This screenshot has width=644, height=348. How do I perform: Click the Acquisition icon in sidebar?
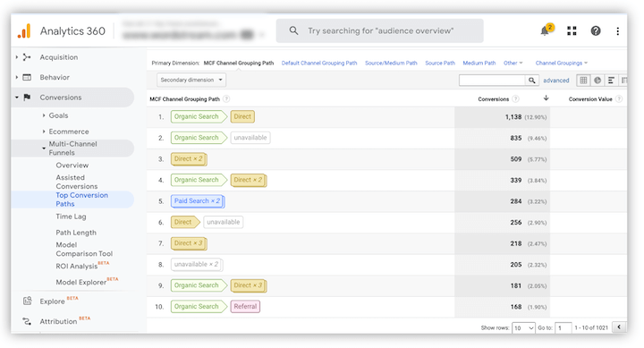pos(27,57)
